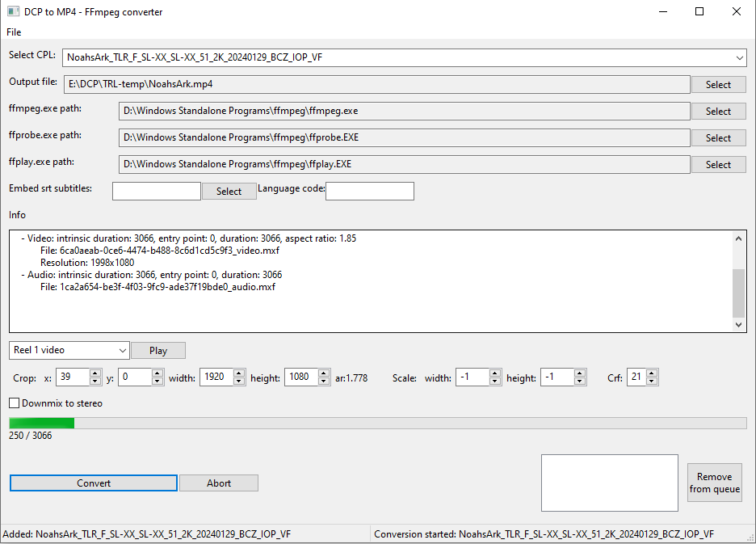Image resolution: width=756 pixels, height=544 pixels.
Task: Click the ffmpeg.exe path field
Action: tap(404, 111)
